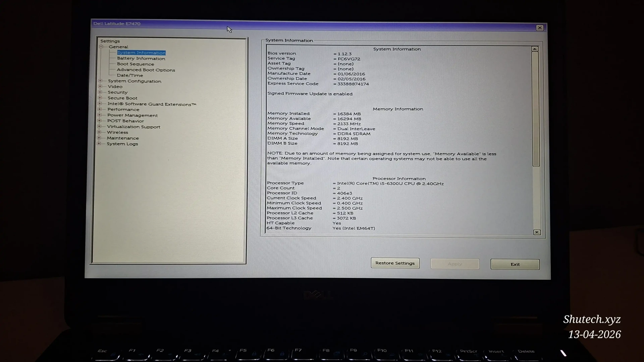Viewport: 644px width, 362px height.
Task: Expand the Virtualization Support node
Action: [99, 126]
